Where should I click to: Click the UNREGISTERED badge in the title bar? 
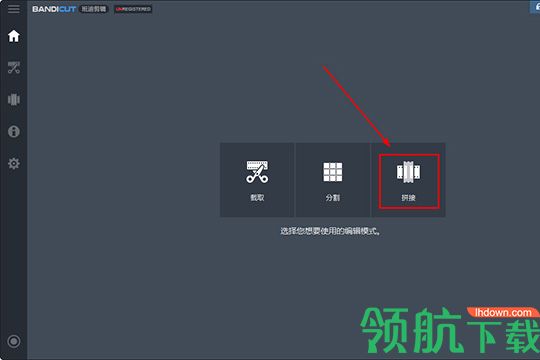coord(133,9)
